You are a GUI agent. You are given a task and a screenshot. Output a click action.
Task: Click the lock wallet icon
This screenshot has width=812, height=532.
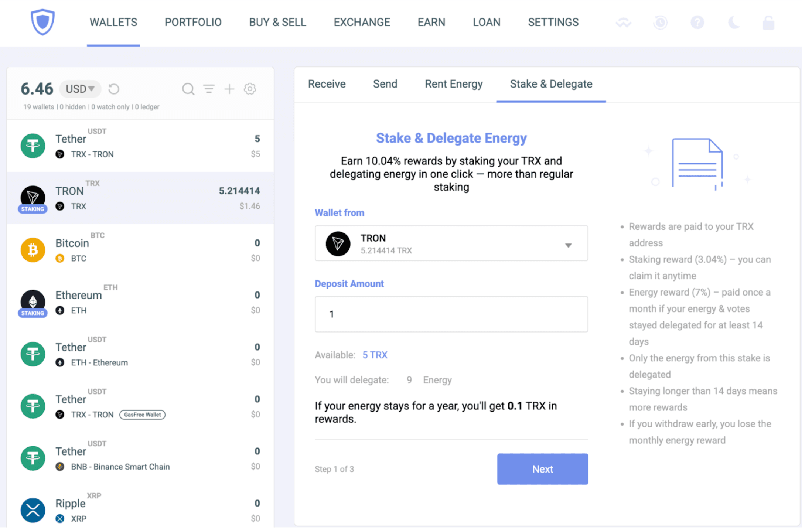[768, 23]
